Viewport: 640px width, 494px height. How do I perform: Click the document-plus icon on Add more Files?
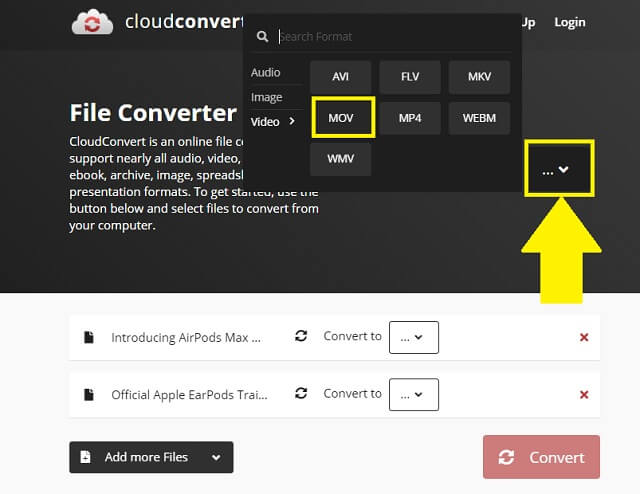(85, 457)
